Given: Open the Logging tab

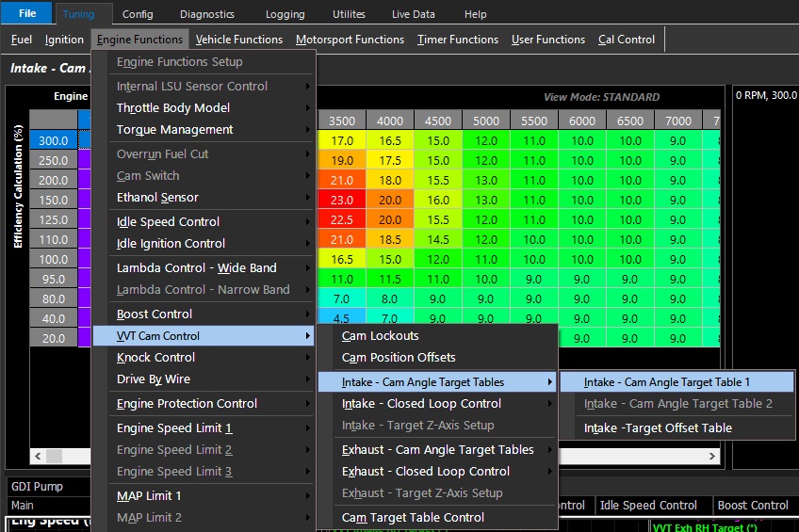Looking at the screenshot, I should coord(285,14).
